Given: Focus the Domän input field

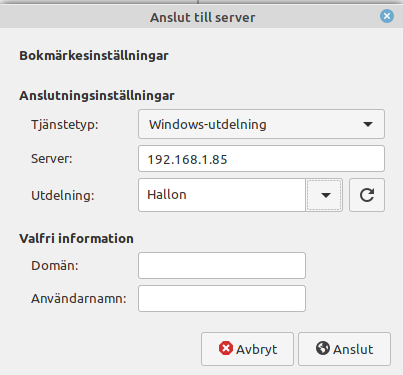Looking at the screenshot, I should click(x=222, y=266).
